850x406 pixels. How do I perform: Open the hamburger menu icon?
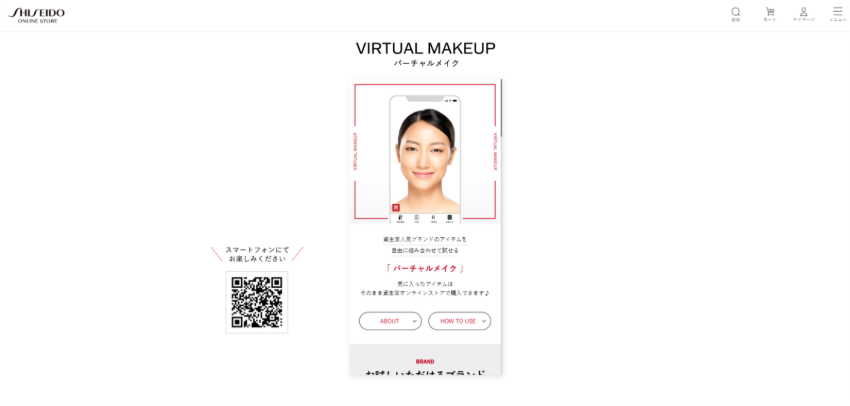838,14
